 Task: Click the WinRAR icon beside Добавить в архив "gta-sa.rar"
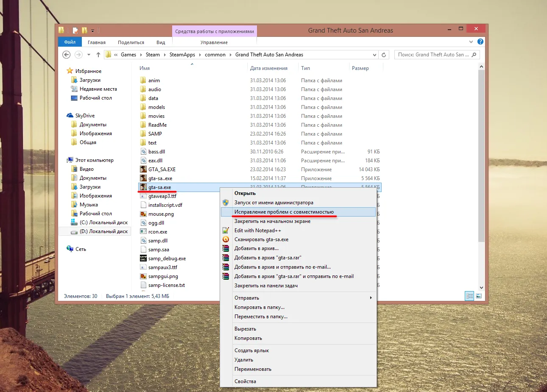coord(226,258)
